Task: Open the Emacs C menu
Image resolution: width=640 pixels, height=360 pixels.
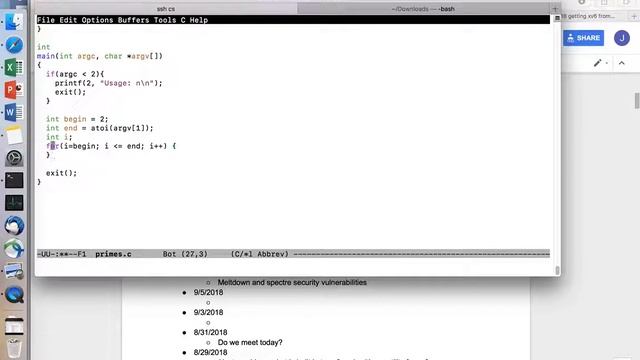Action: coord(183,20)
